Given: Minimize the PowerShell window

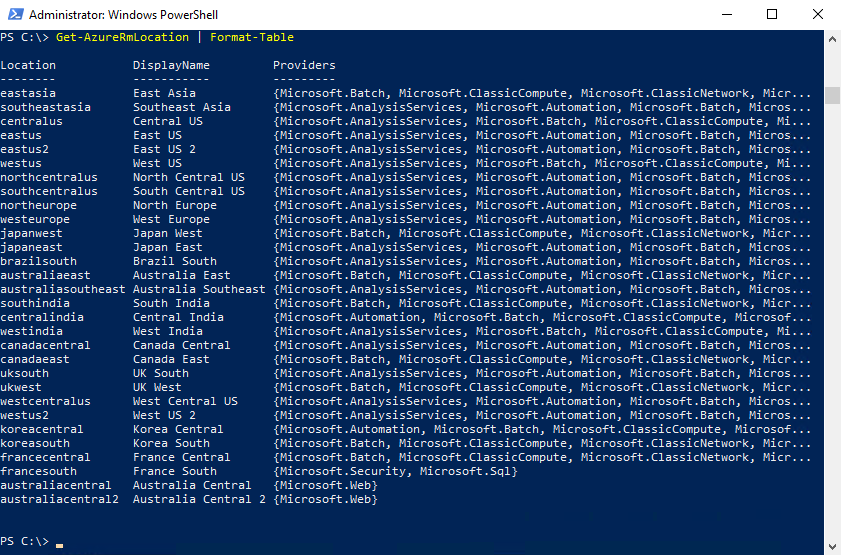Looking at the screenshot, I should [726, 15].
